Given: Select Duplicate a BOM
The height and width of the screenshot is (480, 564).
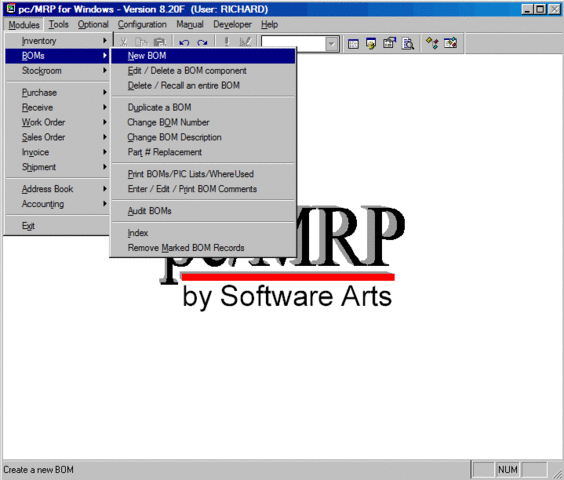Looking at the screenshot, I should pyautogui.click(x=203, y=107).
